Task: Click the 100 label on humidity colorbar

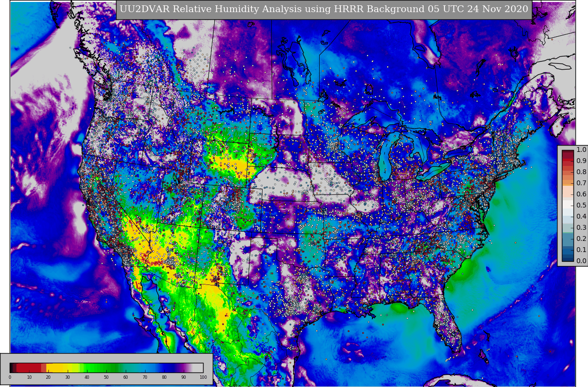Action: (x=203, y=377)
